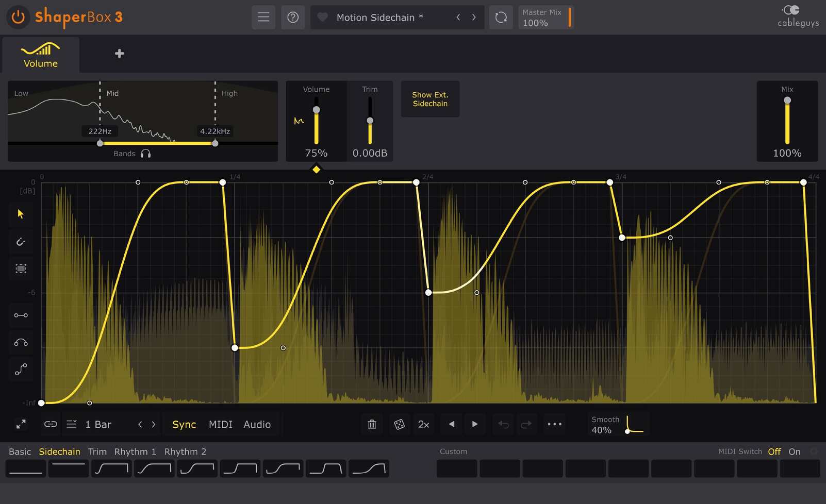Clear the curve with the trash icon
Screen dimensions: 826x504
click(x=372, y=424)
